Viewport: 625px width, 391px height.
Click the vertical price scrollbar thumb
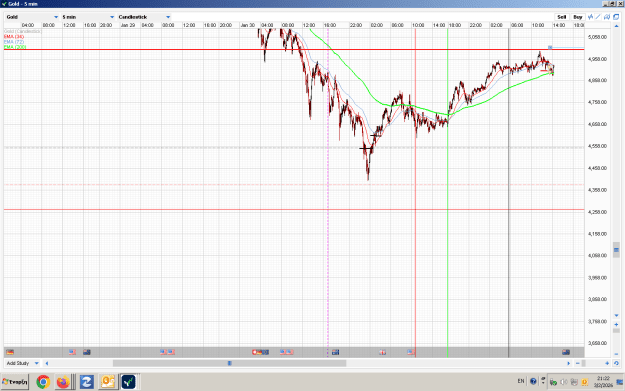pyautogui.click(x=616, y=250)
